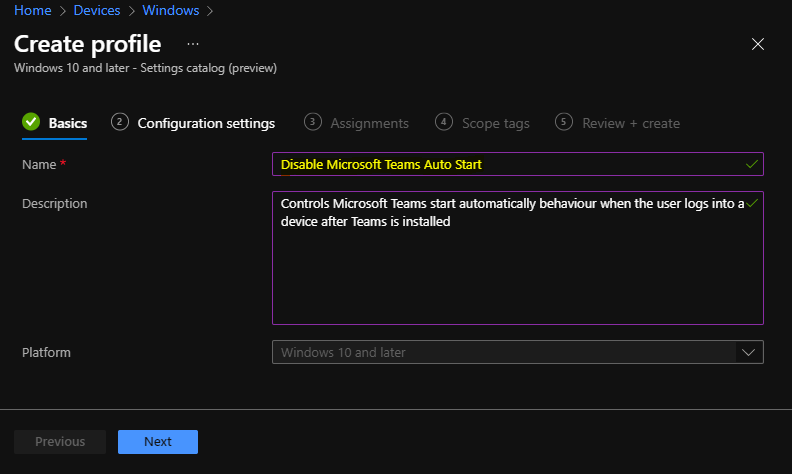Click the validation checkmark in the Name field
This screenshot has height=476, width=793.
click(x=752, y=164)
